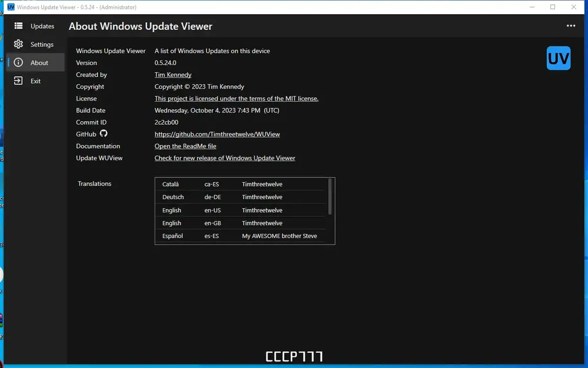Screen dimensions: 588x368
Task: Click the UV icon in title bar
Action: 11,7
